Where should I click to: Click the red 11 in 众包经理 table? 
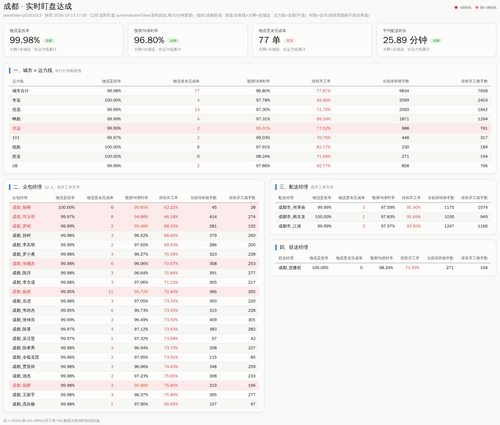111,292
